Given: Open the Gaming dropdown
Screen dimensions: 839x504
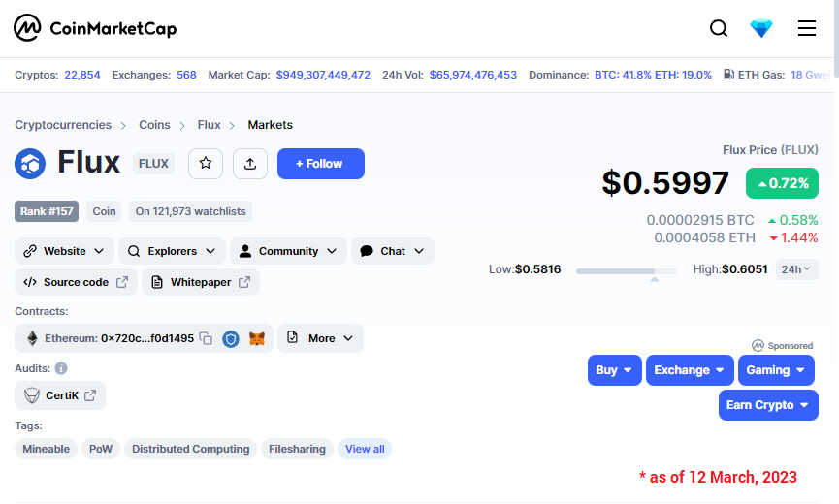Looking at the screenshot, I should [776, 370].
